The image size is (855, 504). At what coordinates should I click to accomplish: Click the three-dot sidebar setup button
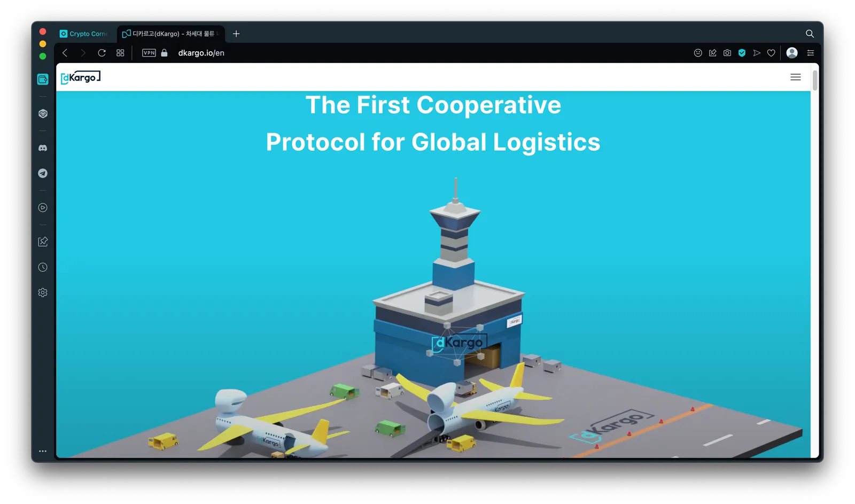click(43, 451)
